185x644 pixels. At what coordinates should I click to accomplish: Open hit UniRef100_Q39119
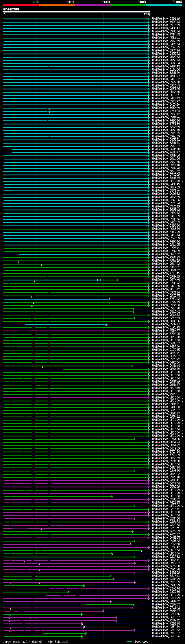point(166,19)
